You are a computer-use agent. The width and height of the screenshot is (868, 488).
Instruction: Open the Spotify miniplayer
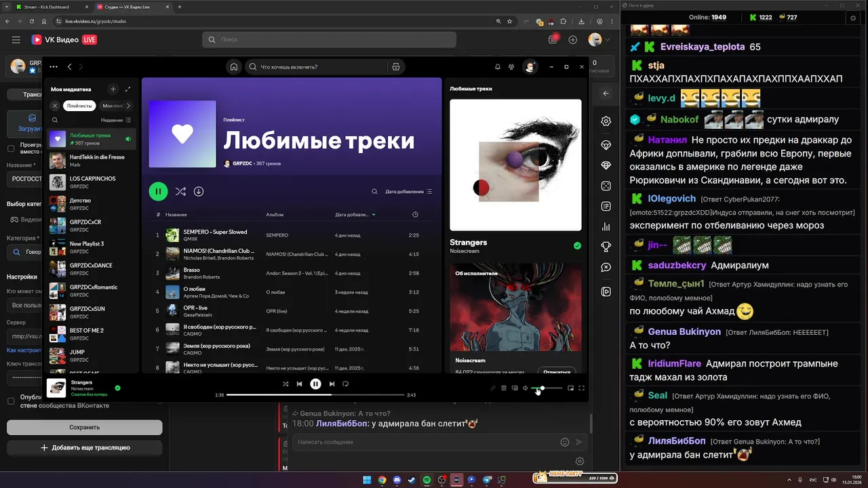tap(570, 388)
